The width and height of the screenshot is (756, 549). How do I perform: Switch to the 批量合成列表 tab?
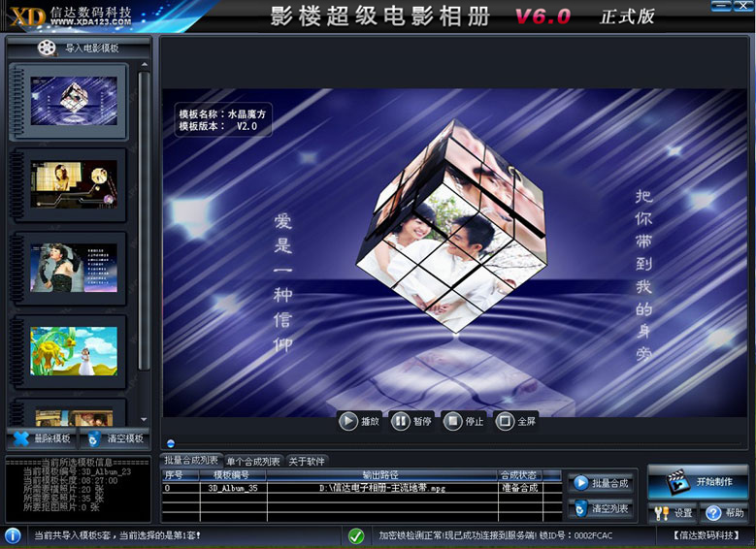pyautogui.click(x=191, y=461)
